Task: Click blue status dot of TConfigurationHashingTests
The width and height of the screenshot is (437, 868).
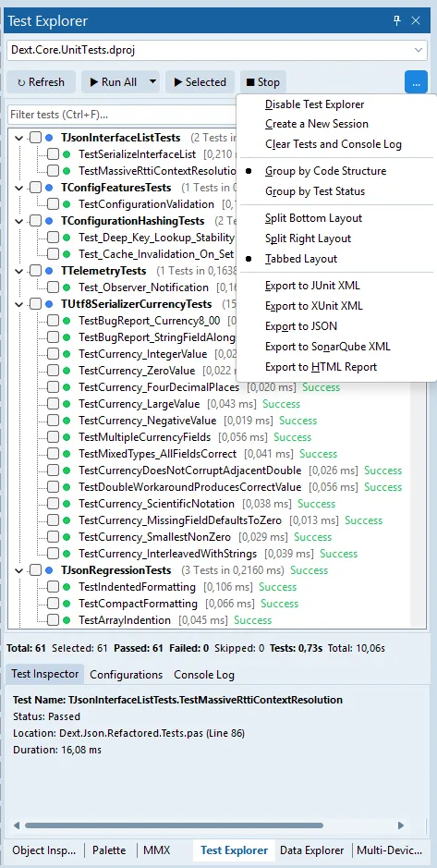Action: click(x=50, y=221)
